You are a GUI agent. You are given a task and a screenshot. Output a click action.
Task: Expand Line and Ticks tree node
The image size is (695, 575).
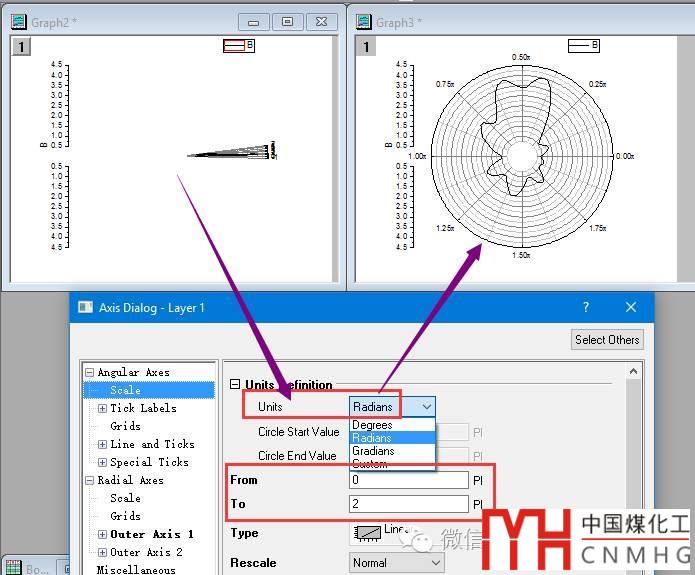click(102, 444)
